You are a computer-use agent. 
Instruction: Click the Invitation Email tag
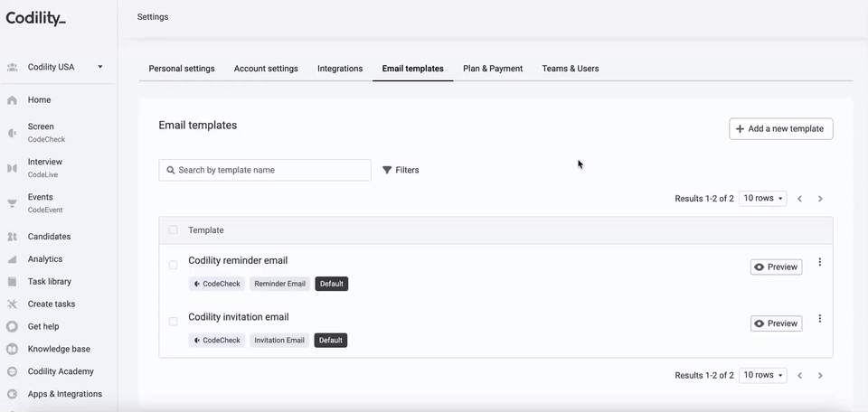tap(279, 340)
